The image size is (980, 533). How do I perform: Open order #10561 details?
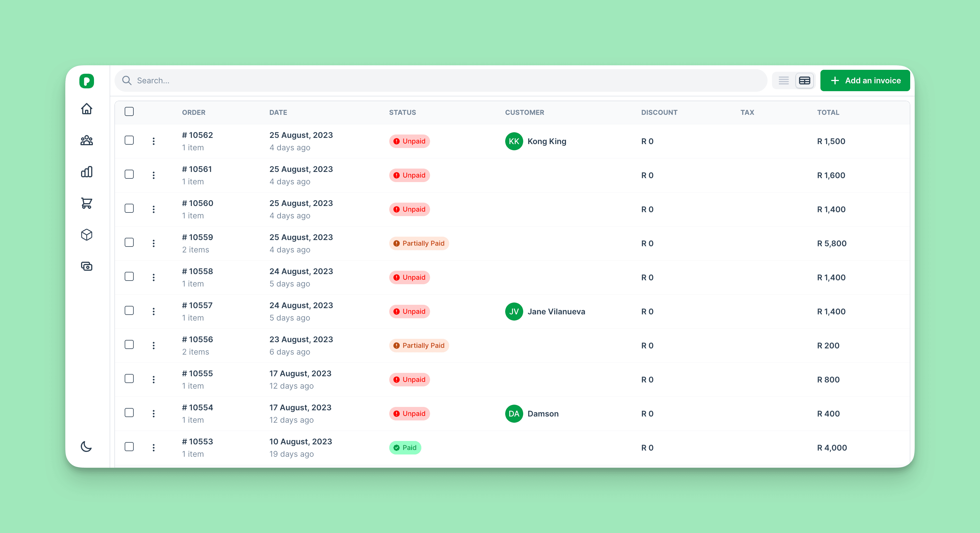(x=197, y=169)
